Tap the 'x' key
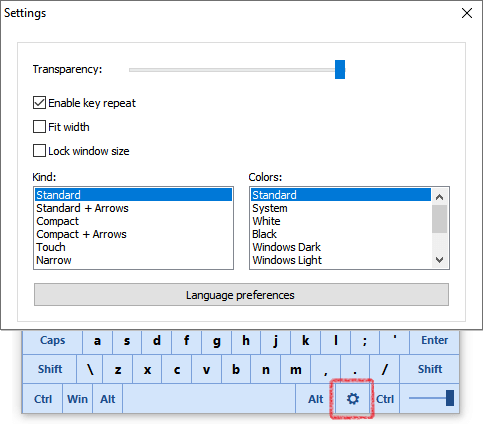Viewport: 483px width, 424px height. [x=147, y=369]
